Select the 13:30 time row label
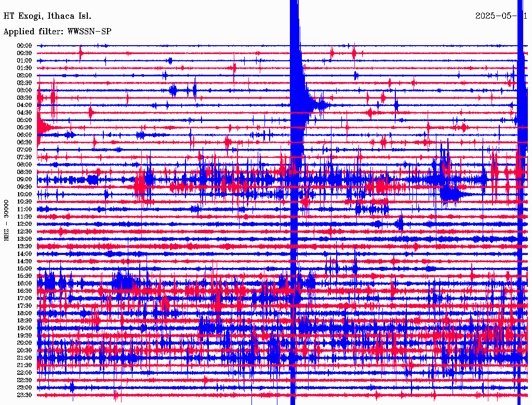The height and width of the screenshot is (405, 532). 24,247
